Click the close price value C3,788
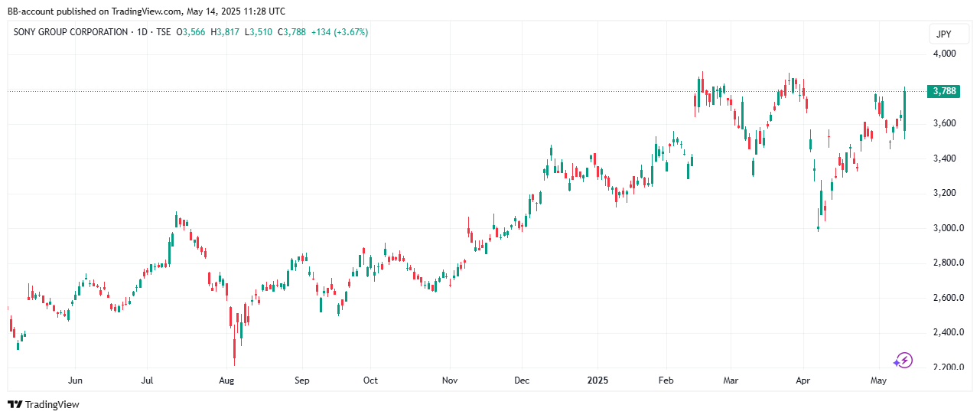980x418 pixels. point(291,32)
